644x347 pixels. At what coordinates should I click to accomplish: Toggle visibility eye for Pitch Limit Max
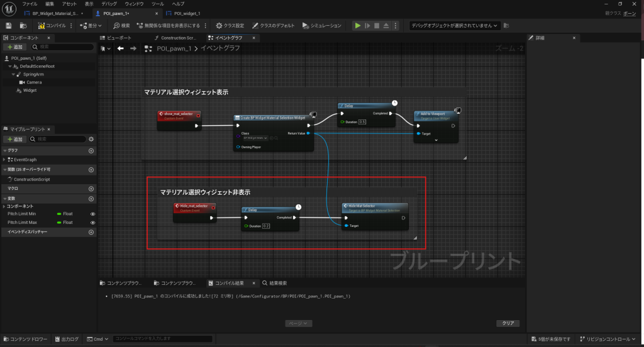(x=92, y=223)
